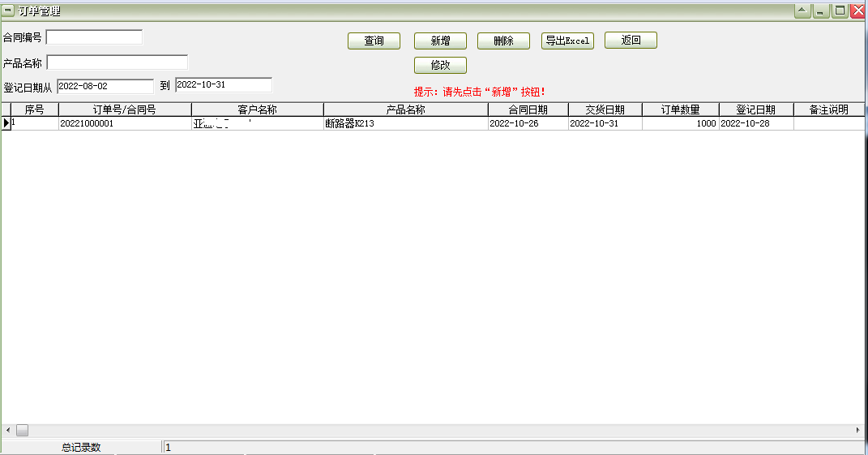Click the 合同日期 column header
The width and height of the screenshot is (868, 455).
pyautogui.click(x=528, y=109)
